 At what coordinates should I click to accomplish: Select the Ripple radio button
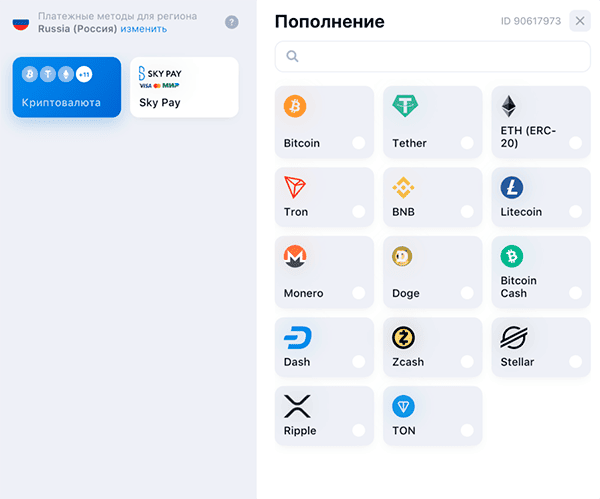(x=359, y=431)
